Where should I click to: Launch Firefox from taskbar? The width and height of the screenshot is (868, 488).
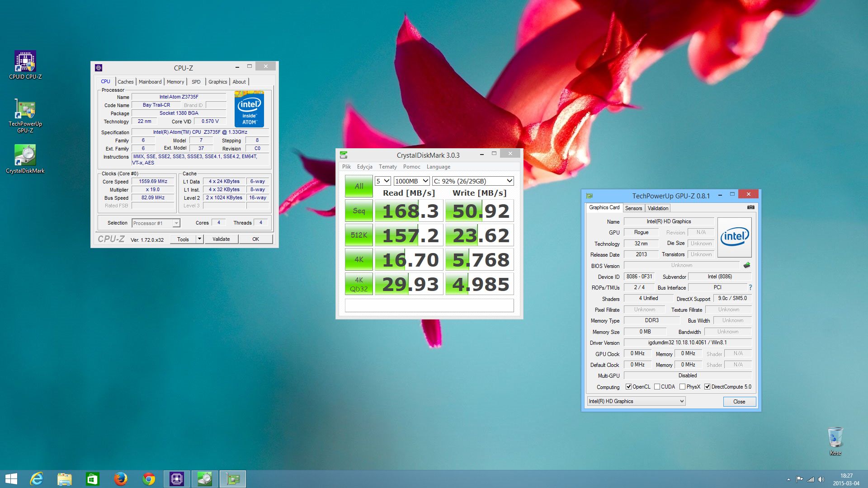121,479
